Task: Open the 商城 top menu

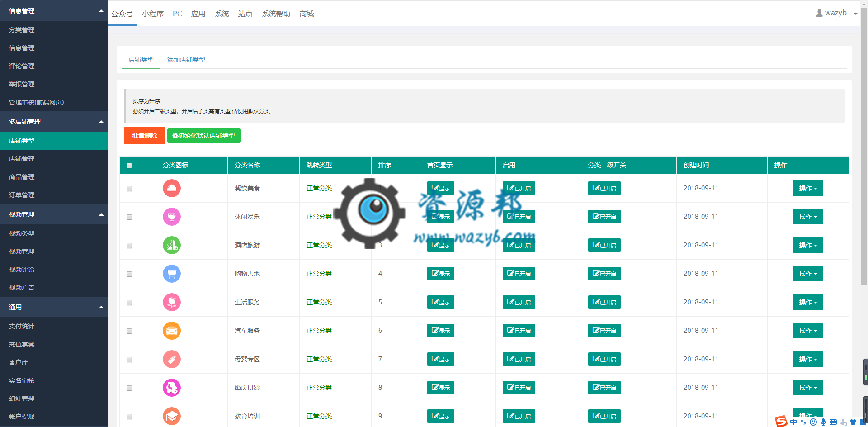Action: click(307, 14)
